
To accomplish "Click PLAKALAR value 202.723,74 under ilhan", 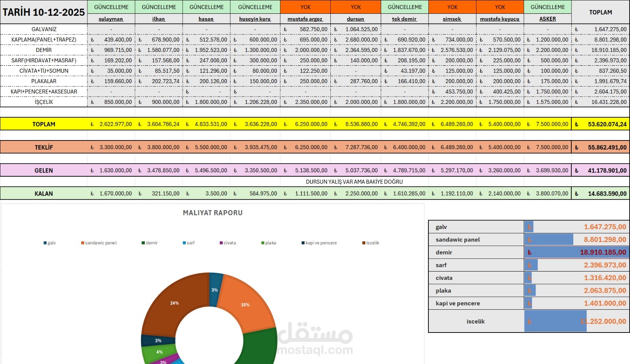I will pyautogui.click(x=159, y=81).
